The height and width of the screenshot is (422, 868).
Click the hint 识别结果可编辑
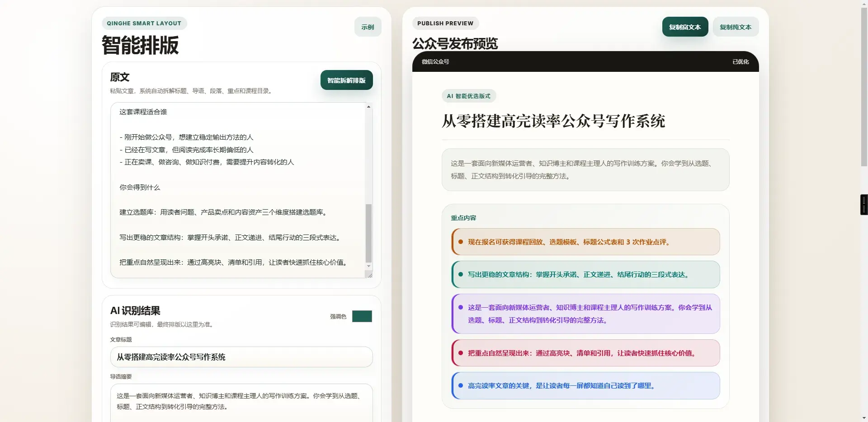[162, 324]
